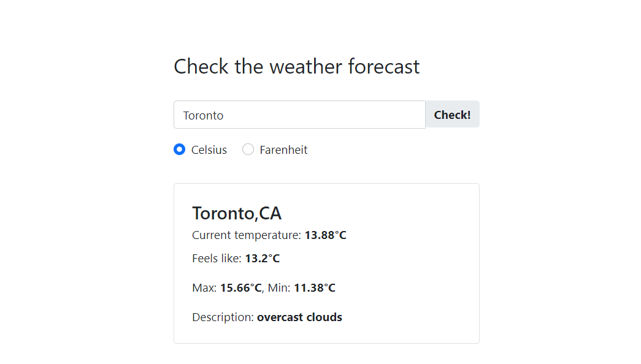Click the Max label in the weather card
Viewport: 641px width, 364px height.
coord(204,288)
